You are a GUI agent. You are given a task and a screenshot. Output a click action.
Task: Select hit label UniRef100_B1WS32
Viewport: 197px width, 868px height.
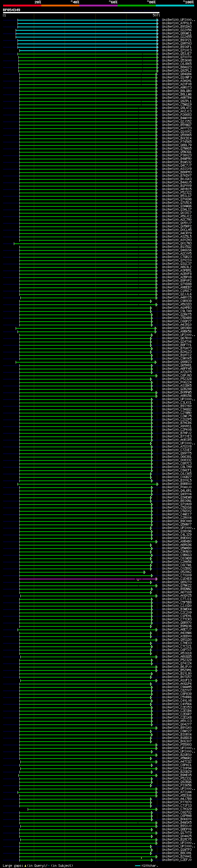click(x=177, y=162)
